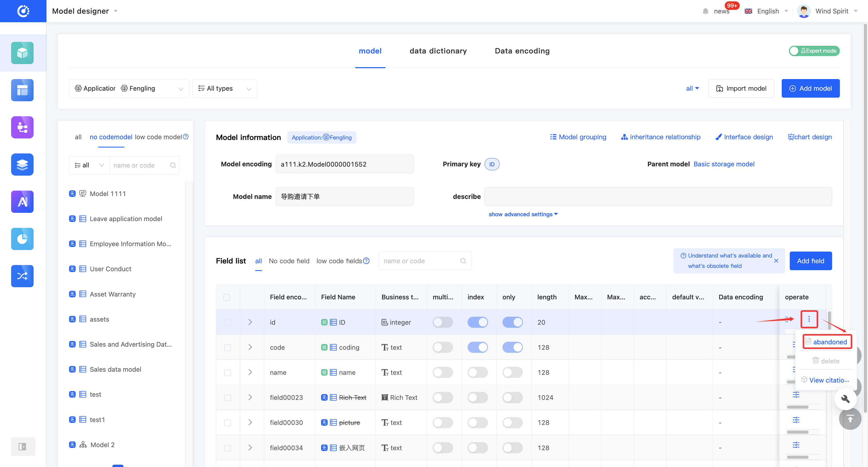Open the three-dot menu for id row
This screenshot has height=467, width=868.
(x=809, y=319)
